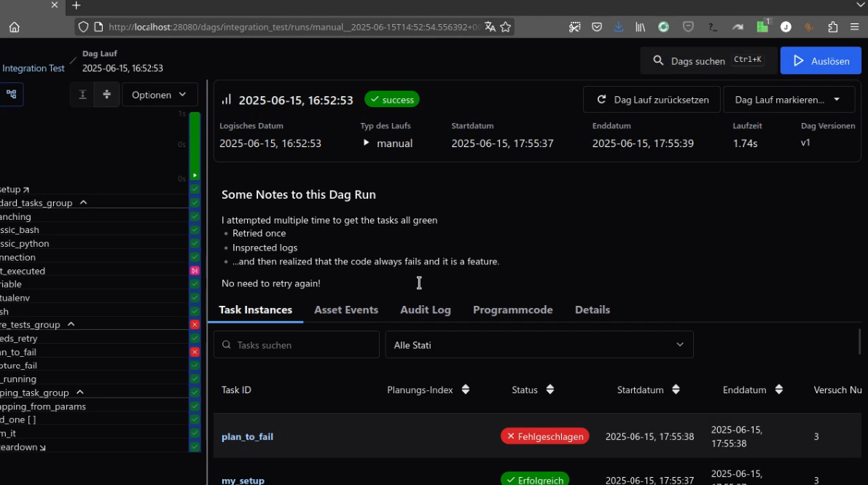The image size is (868, 485).
Task: Click the failed status cell for an_to_fail
Action: tap(195, 352)
